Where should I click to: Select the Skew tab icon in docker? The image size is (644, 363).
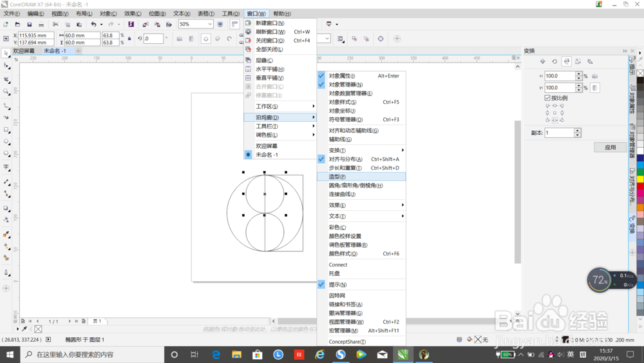coord(590,62)
